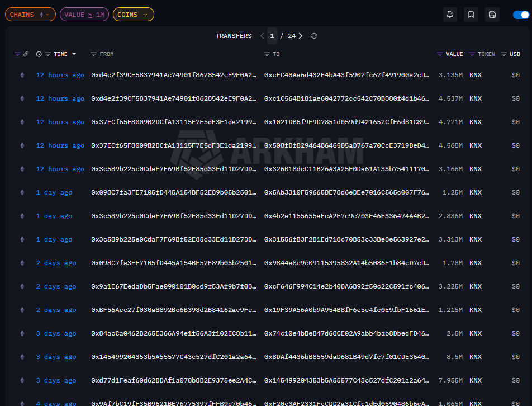Filter by TO address
This screenshot has width=532, height=406.
[x=267, y=54]
